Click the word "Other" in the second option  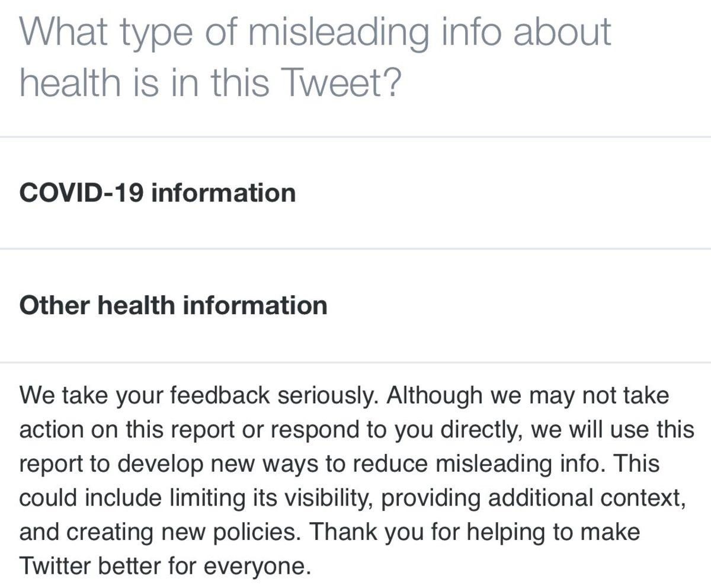tap(54, 306)
